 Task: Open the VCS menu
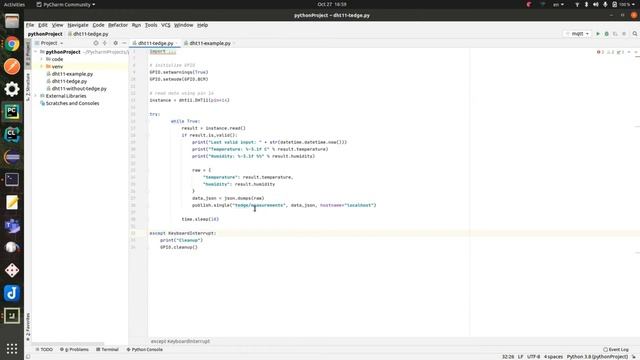(166, 25)
